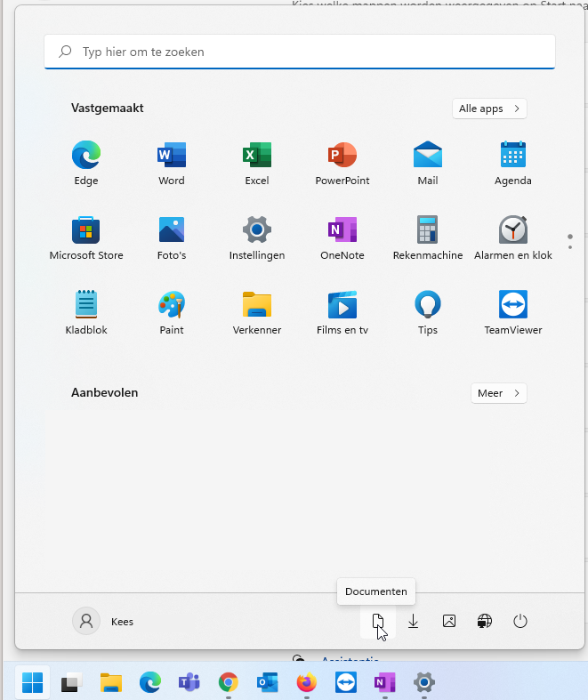Open Alarmen en klok
The image size is (588, 700).
(513, 238)
